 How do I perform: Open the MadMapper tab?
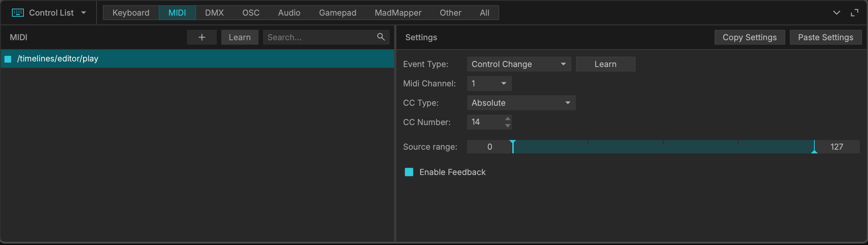point(398,13)
